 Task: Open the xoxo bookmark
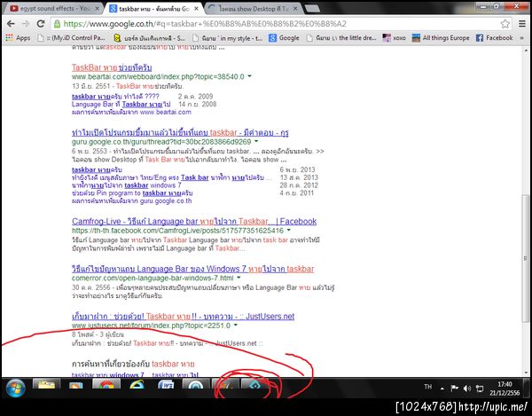tap(394, 38)
